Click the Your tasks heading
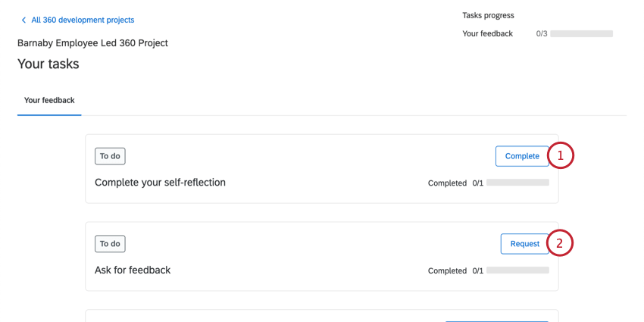Viewport: 644px width, 322px height. click(48, 64)
